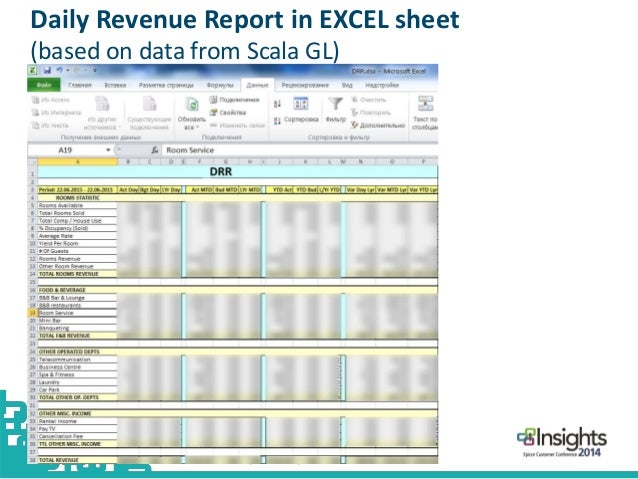Select the Данные tab
The width and height of the screenshot is (638, 479).
257,85
